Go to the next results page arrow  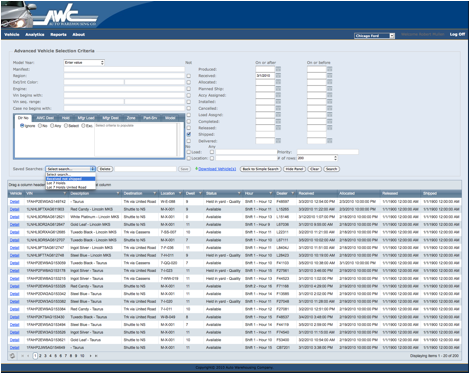(x=90, y=356)
